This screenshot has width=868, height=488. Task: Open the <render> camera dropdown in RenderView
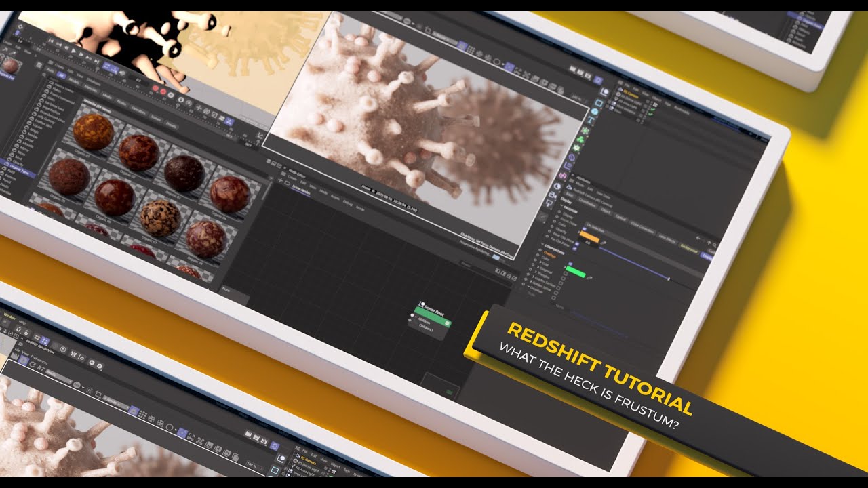[116, 403]
